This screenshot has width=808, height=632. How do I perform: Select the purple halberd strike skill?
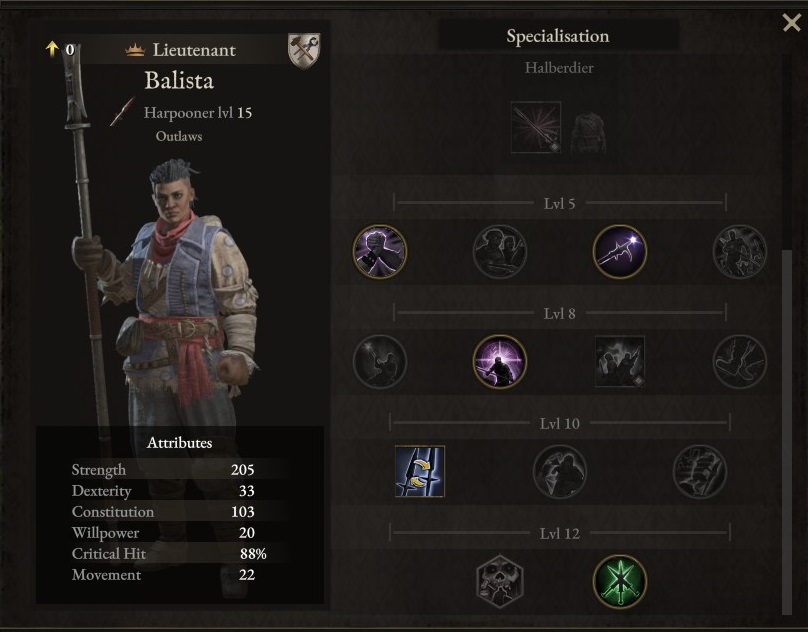click(x=619, y=252)
